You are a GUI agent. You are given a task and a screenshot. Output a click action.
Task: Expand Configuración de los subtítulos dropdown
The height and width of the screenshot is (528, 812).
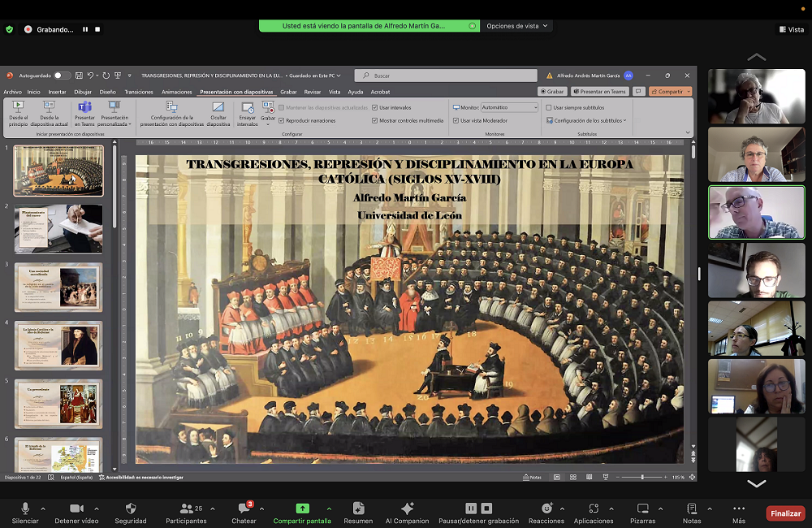click(x=586, y=121)
